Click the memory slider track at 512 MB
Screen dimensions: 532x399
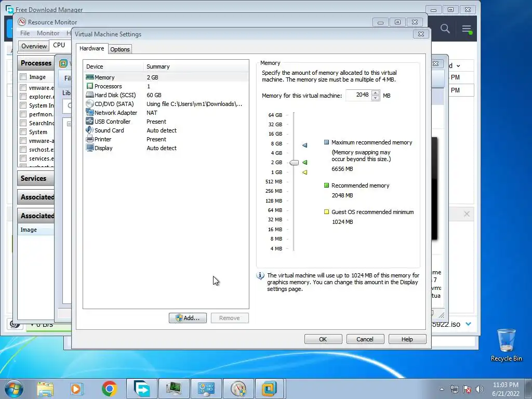(x=294, y=181)
